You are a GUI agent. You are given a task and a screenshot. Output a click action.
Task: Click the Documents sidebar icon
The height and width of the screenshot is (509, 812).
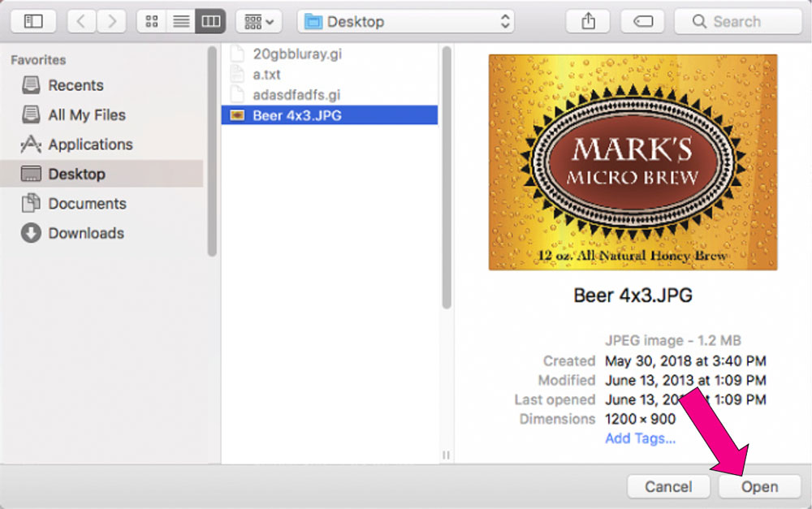click(x=31, y=204)
